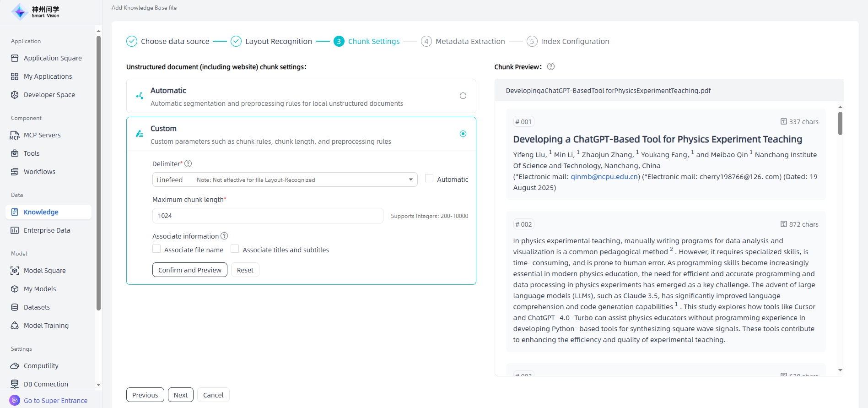Click the MCP Servers sidebar icon
The height and width of the screenshot is (408, 868).
pos(15,135)
